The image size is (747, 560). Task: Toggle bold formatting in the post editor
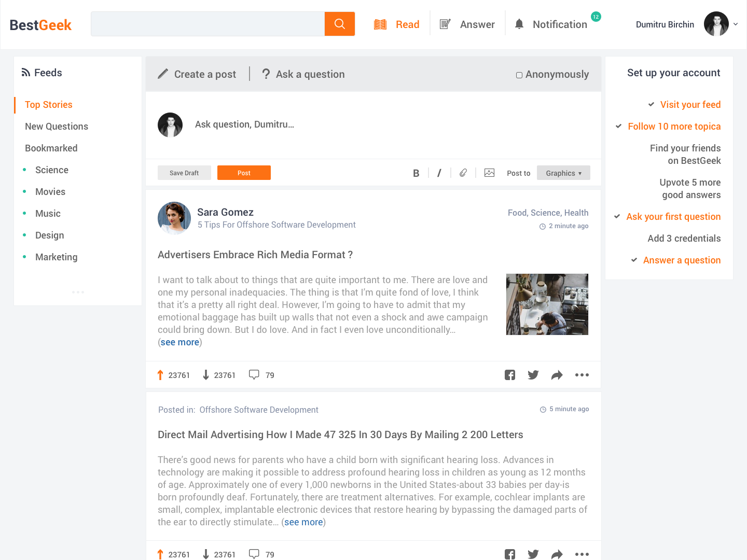tap(416, 173)
